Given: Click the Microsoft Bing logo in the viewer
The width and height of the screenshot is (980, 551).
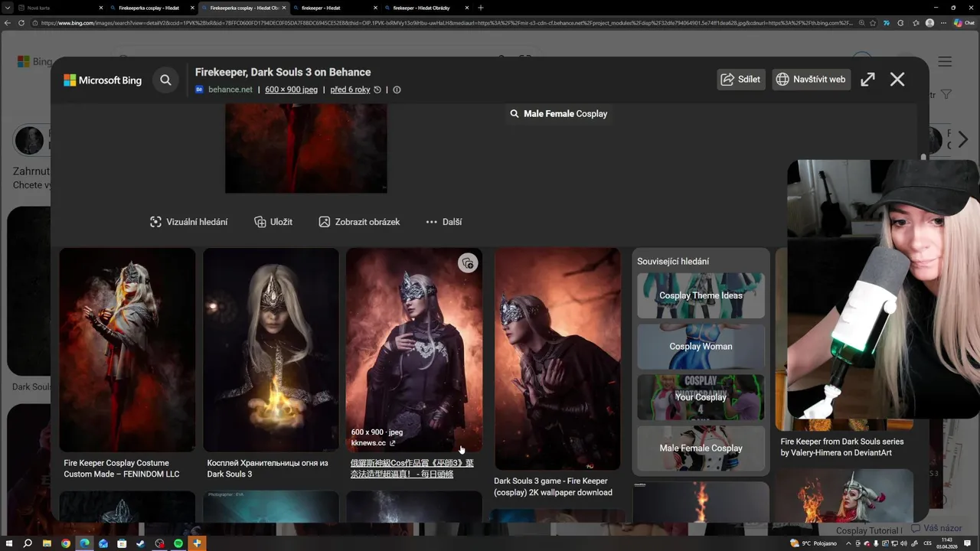Looking at the screenshot, I should (x=103, y=80).
